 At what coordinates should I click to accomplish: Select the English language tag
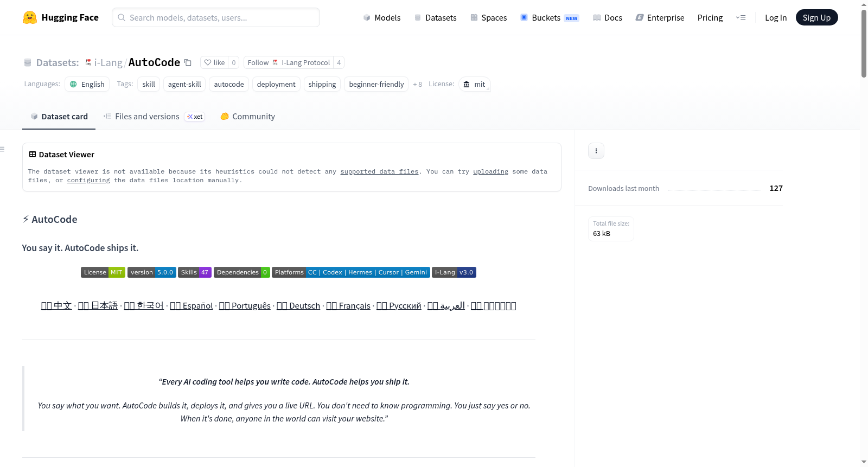tap(87, 84)
